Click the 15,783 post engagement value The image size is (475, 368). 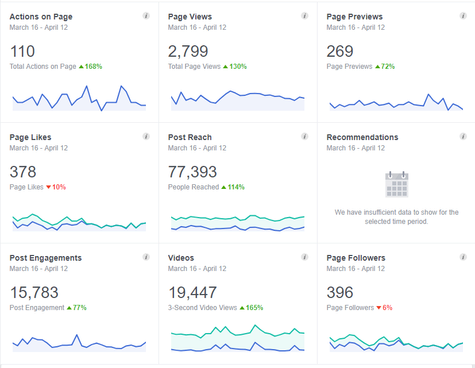point(34,293)
